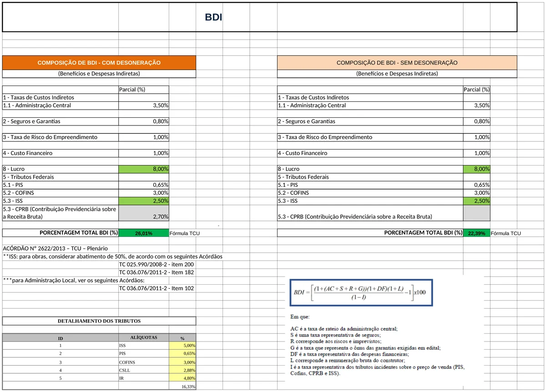Click the 'ALÍQUOTAS' column header
Screen dimensions: 546x392
pos(144,337)
